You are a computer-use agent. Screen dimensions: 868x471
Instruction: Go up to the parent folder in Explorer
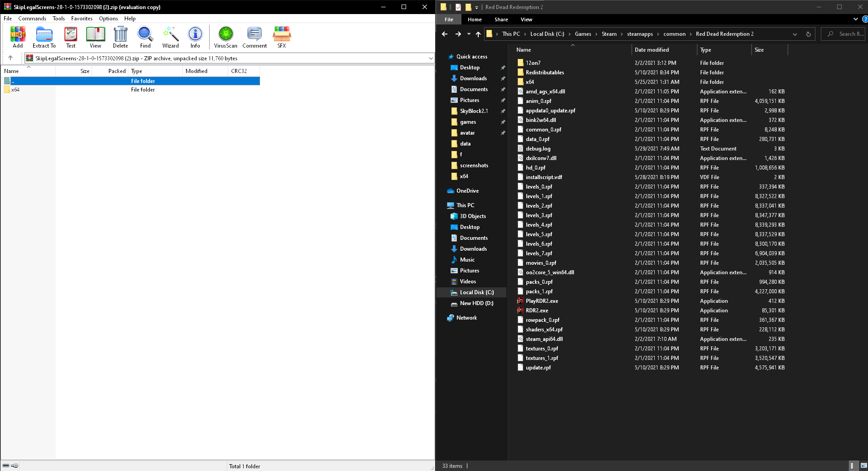478,34
